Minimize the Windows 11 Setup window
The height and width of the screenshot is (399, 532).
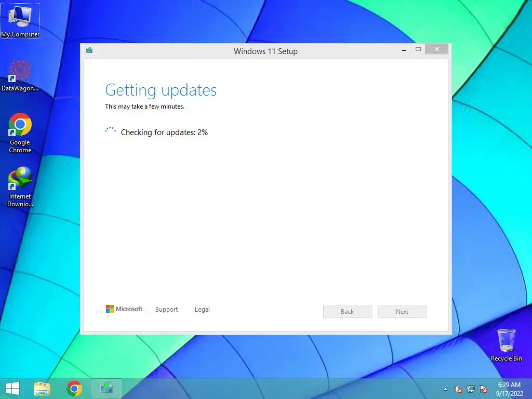click(404, 50)
